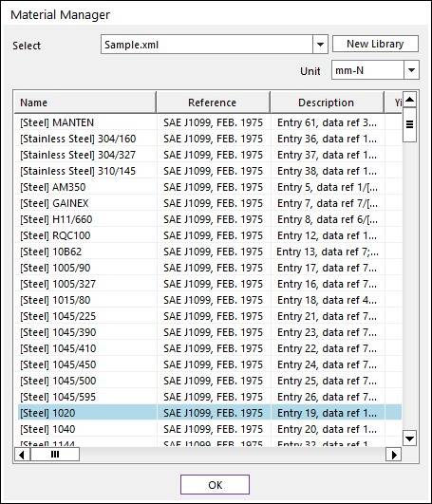Click the Entry 22 description cell
The image size is (432, 504).
[x=327, y=348]
